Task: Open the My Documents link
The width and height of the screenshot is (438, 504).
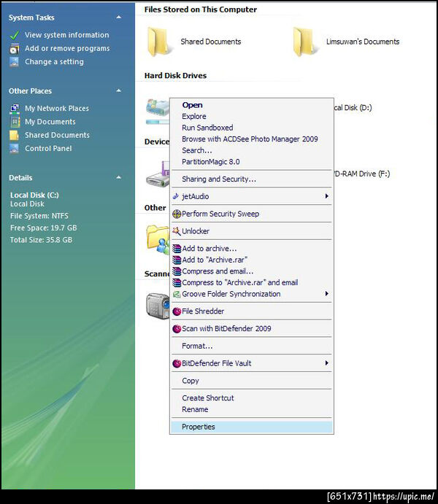Action: click(x=50, y=122)
